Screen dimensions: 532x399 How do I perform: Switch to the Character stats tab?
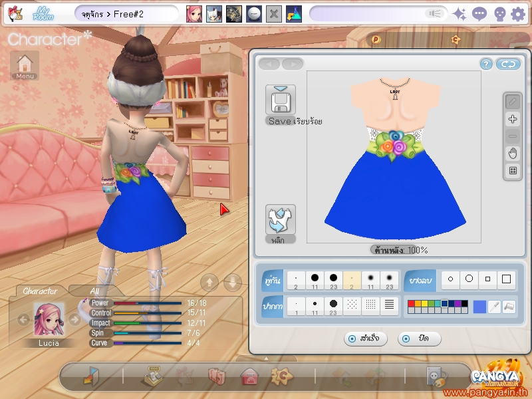[x=40, y=291]
